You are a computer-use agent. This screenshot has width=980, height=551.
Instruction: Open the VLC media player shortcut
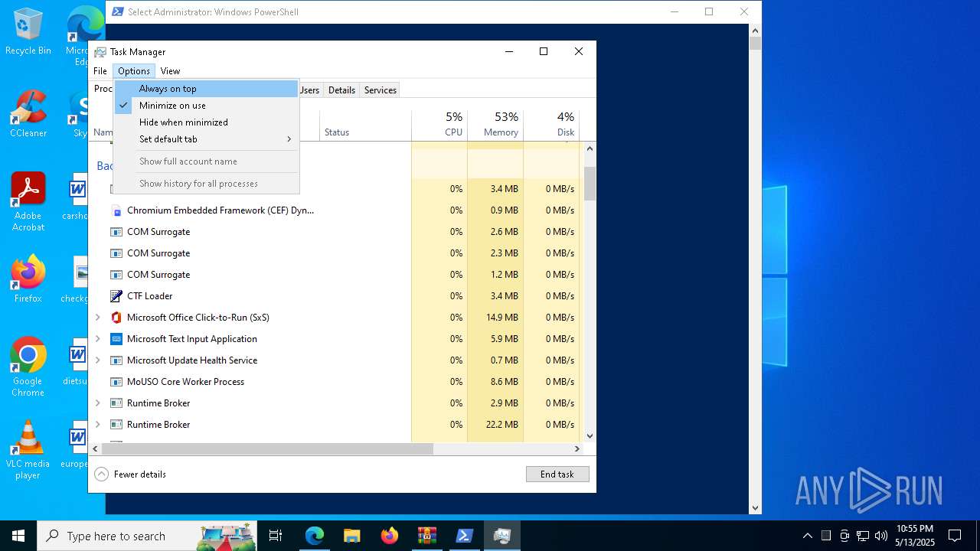point(28,450)
